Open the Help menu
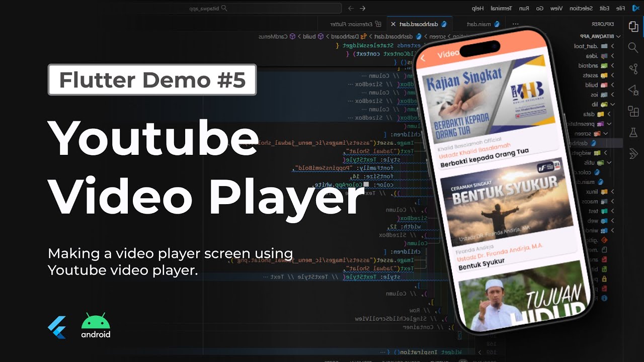Screen dimensions: 644x362 pos(477,8)
